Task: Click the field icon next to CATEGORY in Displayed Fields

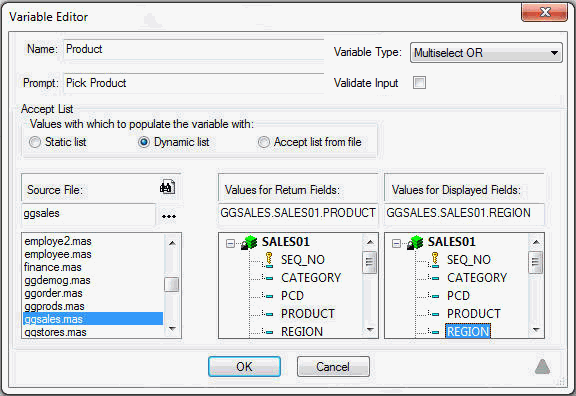Action: coord(434,278)
